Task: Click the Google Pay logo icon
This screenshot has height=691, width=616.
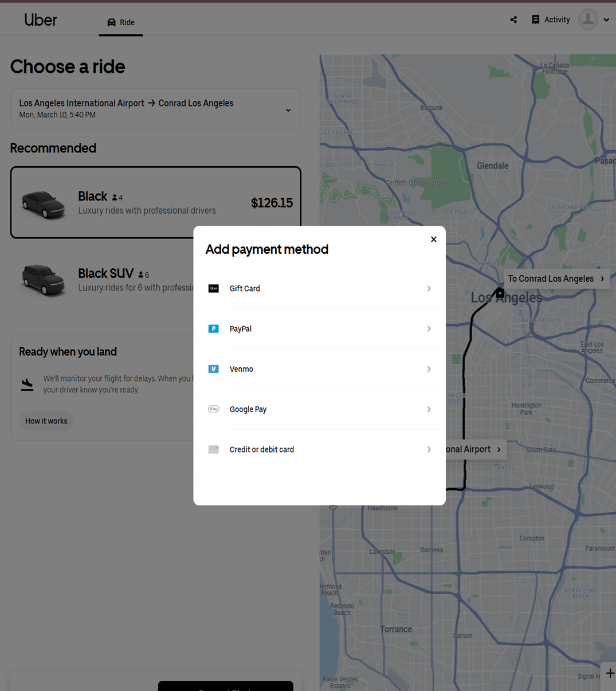Action: (213, 409)
